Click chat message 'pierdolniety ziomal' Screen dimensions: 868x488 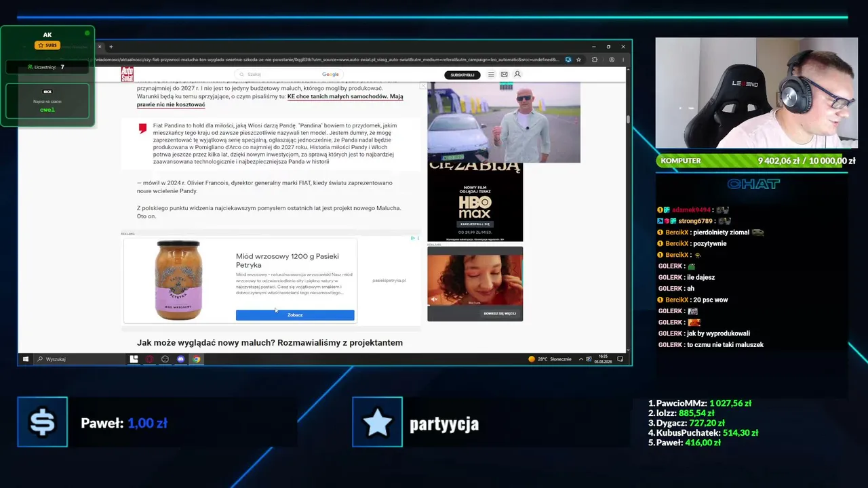(721, 232)
